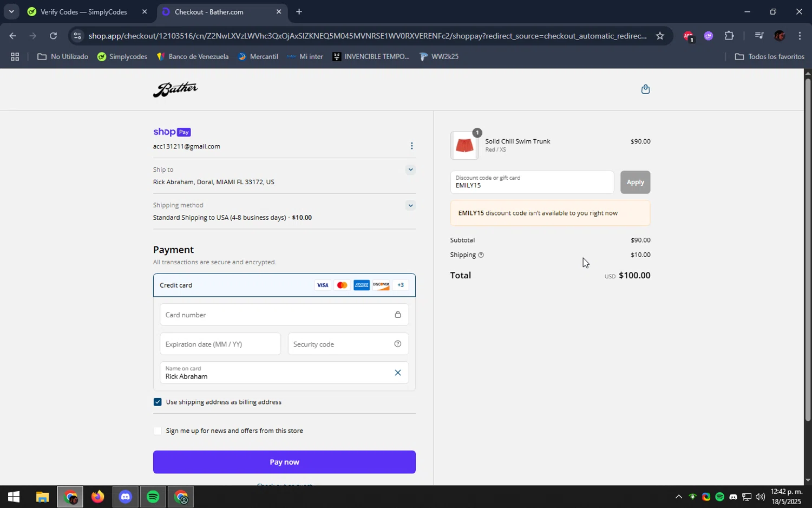Open the Simplycodes bookmark

tap(122, 56)
